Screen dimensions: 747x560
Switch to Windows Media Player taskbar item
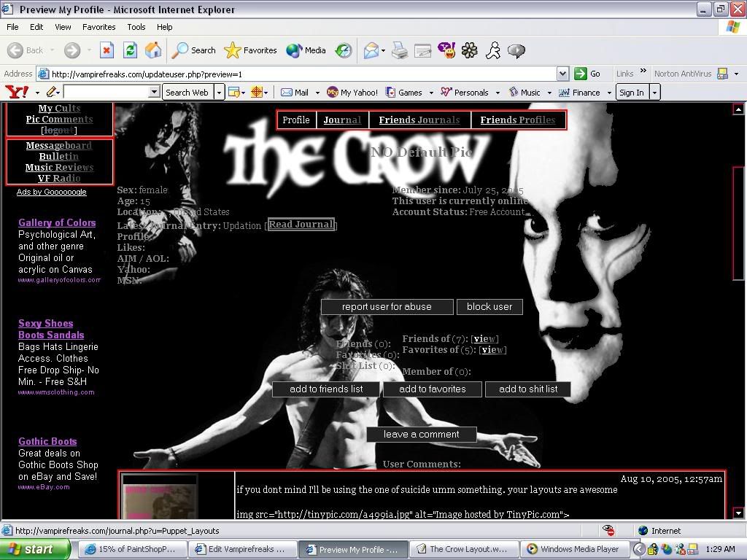pos(575,549)
